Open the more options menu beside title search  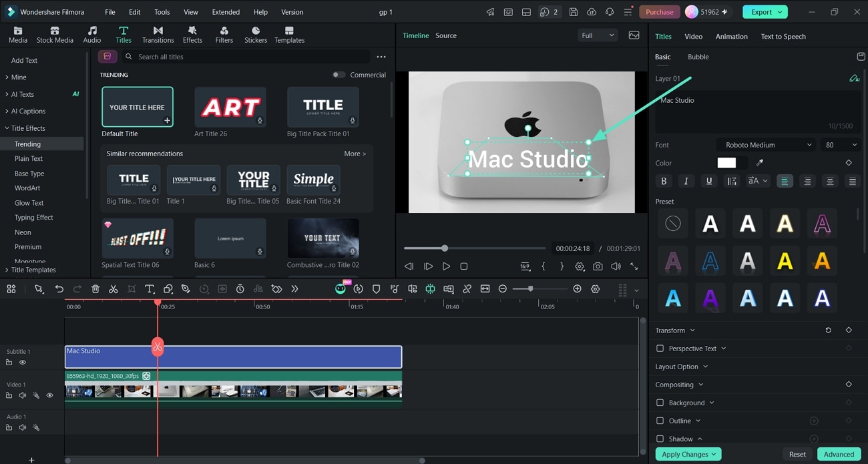[x=381, y=57]
